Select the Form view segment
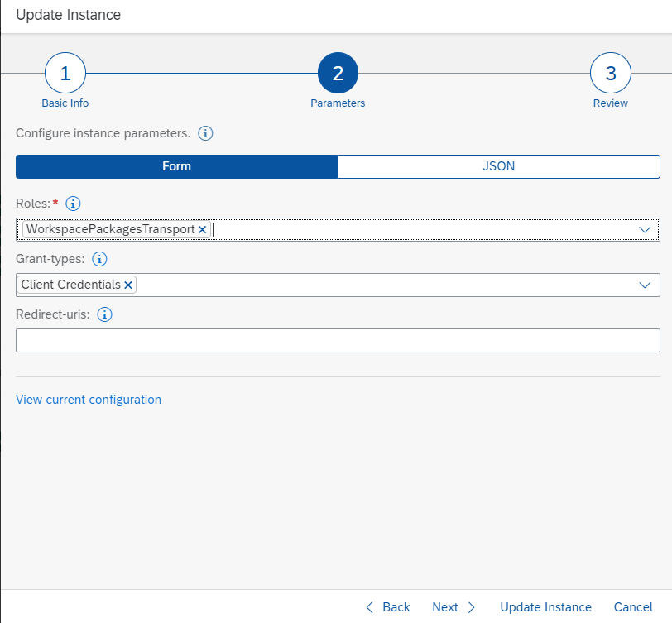The width and height of the screenshot is (672, 623). 176,166
